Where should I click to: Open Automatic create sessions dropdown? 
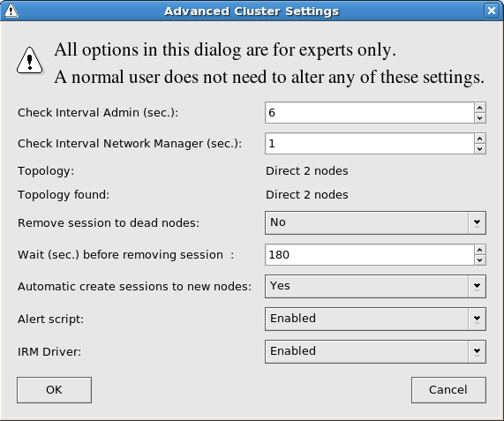click(x=375, y=286)
